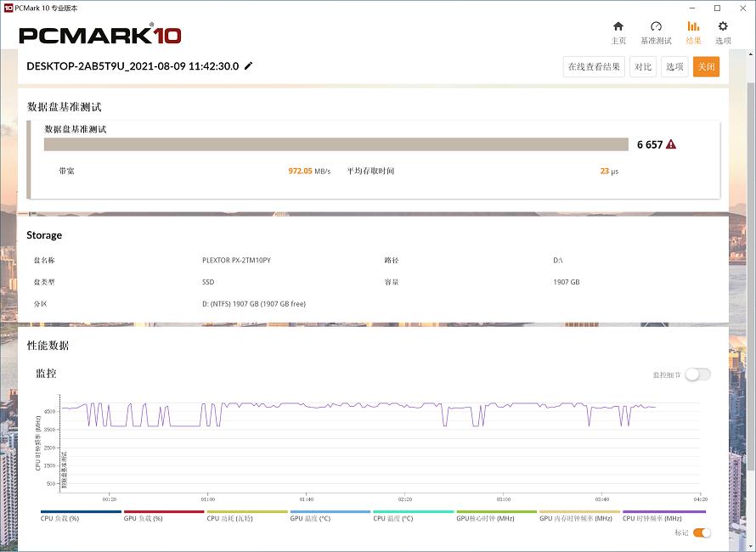
Task: Click the red warning triangle beside score 6 657
Action: tap(671, 144)
